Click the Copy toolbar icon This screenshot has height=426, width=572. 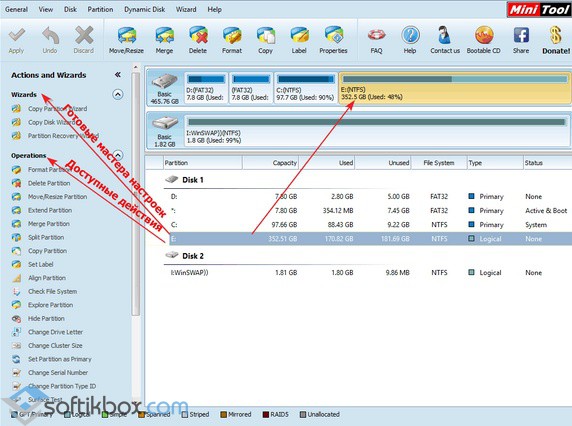click(266, 36)
